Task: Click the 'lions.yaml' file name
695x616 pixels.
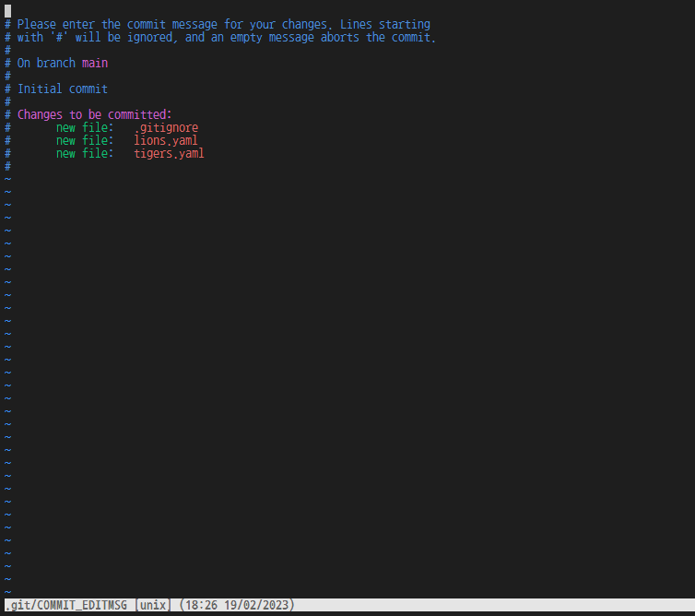Action: click(166, 140)
